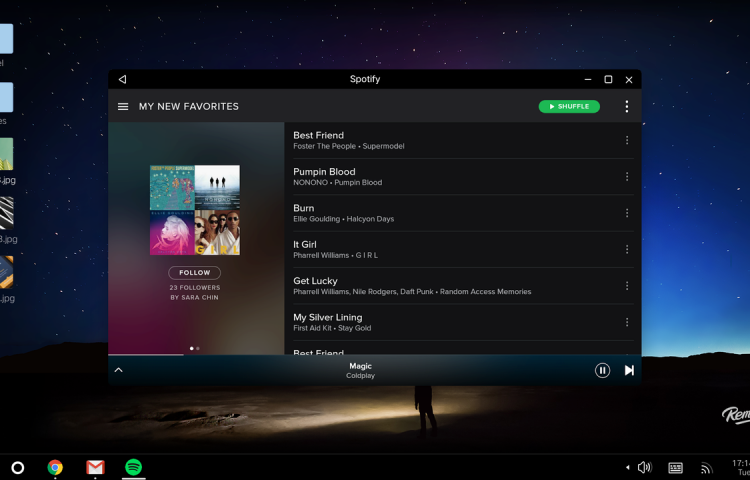The height and width of the screenshot is (480, 750).
Task: Follow the My New Favorites playlist
Action: click(x=195, y=272)
